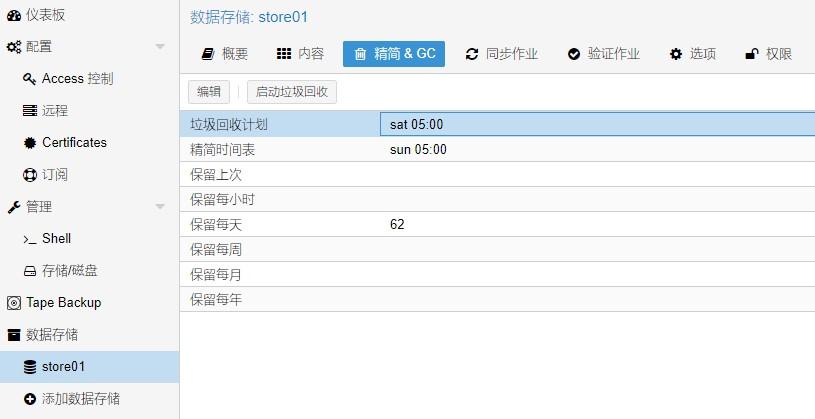Open the 同步作业 tab

(x=502, y=54)
